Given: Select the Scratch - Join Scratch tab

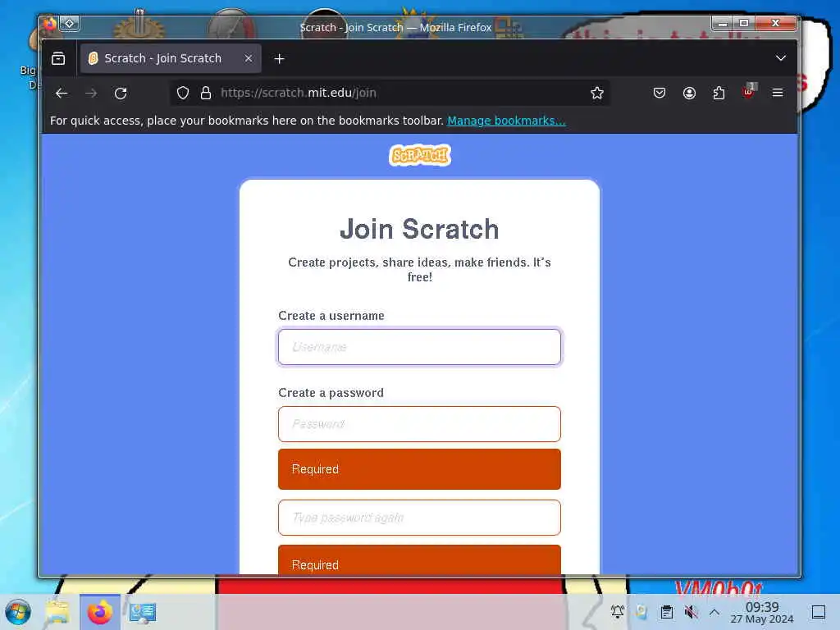Looking at the screenshot, I should tap(171, 58).
